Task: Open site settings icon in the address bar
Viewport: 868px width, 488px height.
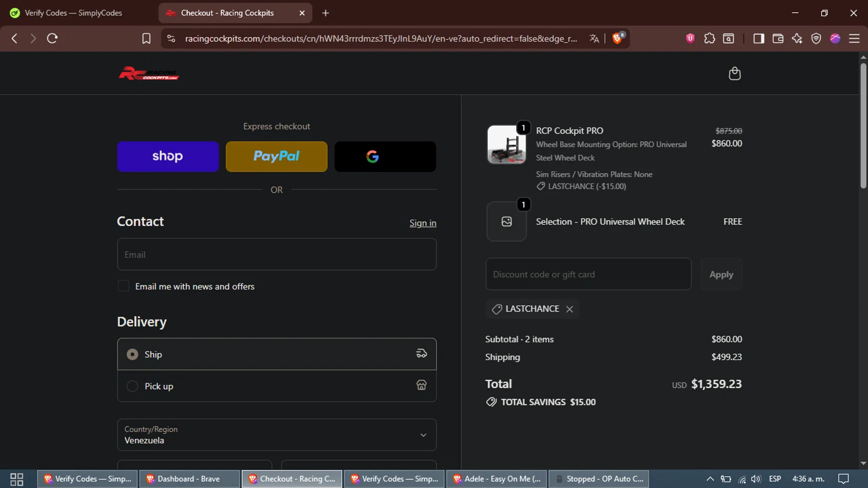Action: click(171, 38)
